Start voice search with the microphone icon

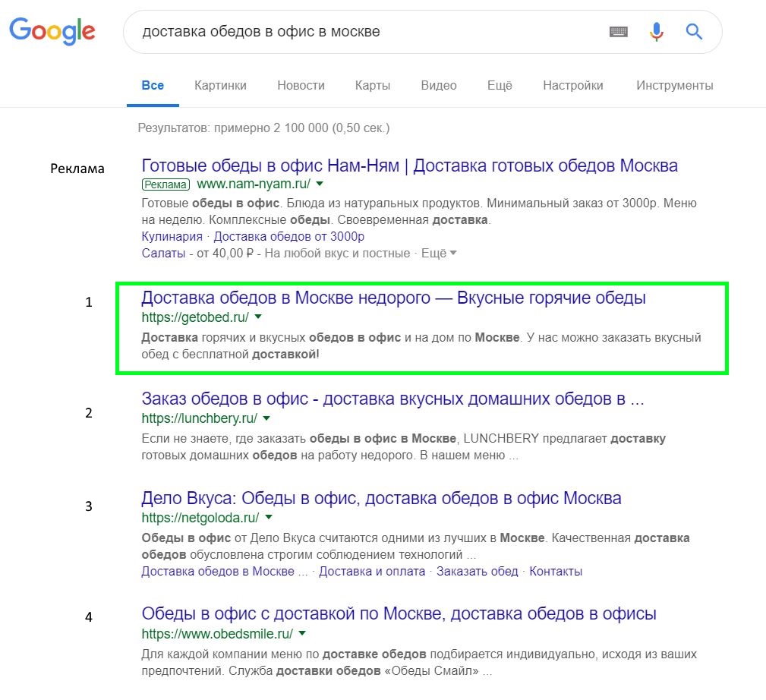pos(655,31)
